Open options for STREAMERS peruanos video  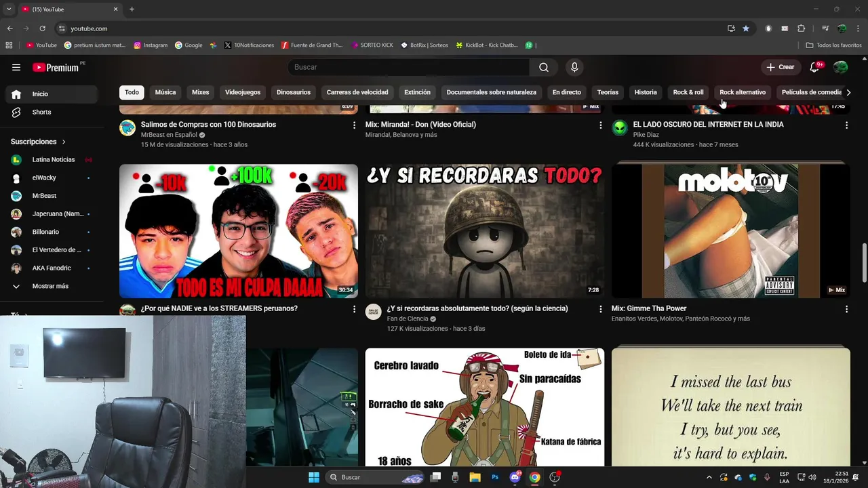[354, 309]
